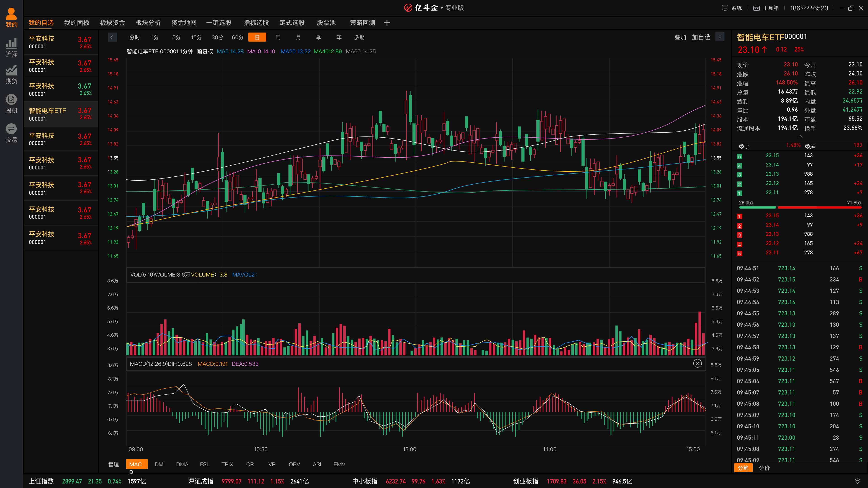Select the 5分 chart period
The image size is (868, 488).
(x=176, y=37)
